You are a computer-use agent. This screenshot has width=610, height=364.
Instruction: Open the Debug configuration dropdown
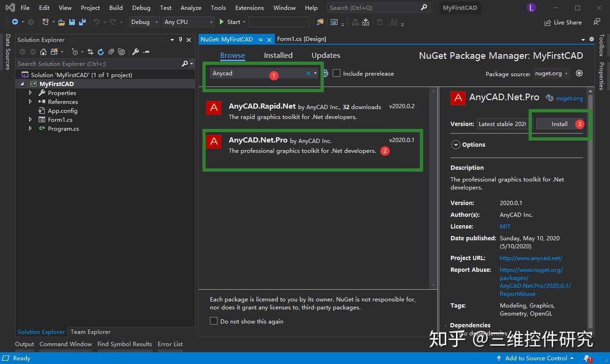[x=144, y=22]
